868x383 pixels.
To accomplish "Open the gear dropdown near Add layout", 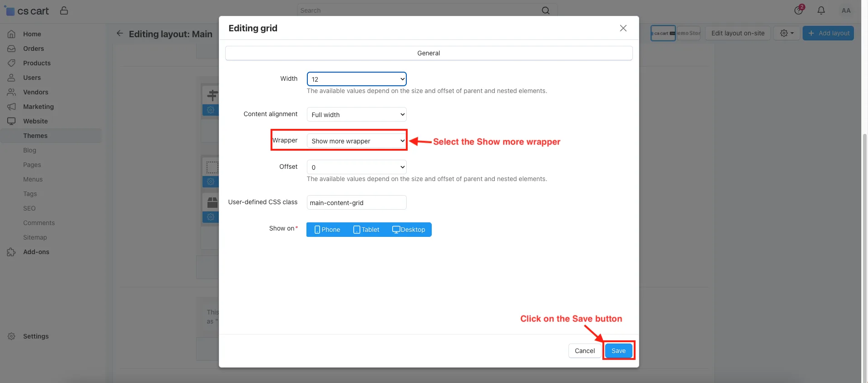I will pyautogui.click(x=787, y=33).
